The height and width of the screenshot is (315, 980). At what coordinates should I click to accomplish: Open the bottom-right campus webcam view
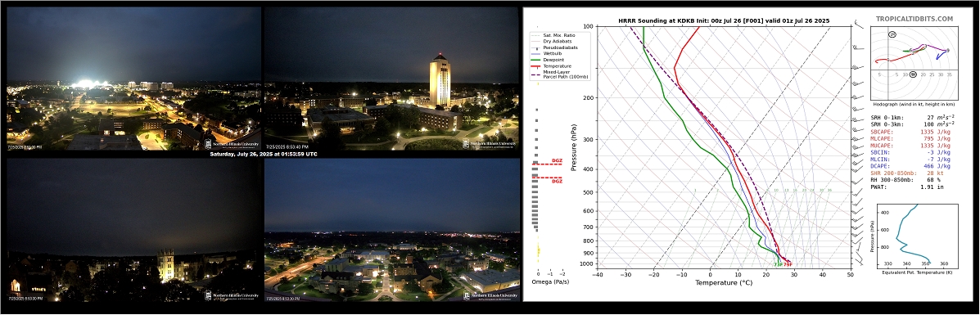(x=391, y=231)
